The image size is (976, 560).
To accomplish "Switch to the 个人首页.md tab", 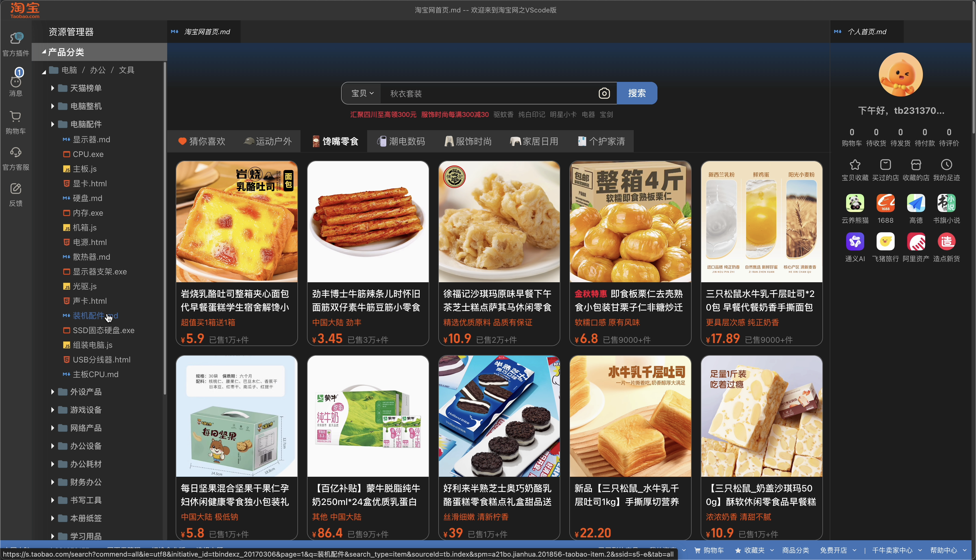I will (866, 32).
